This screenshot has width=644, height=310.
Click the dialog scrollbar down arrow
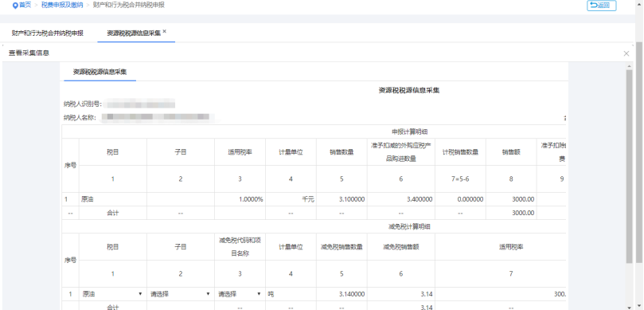pos(629,307)
